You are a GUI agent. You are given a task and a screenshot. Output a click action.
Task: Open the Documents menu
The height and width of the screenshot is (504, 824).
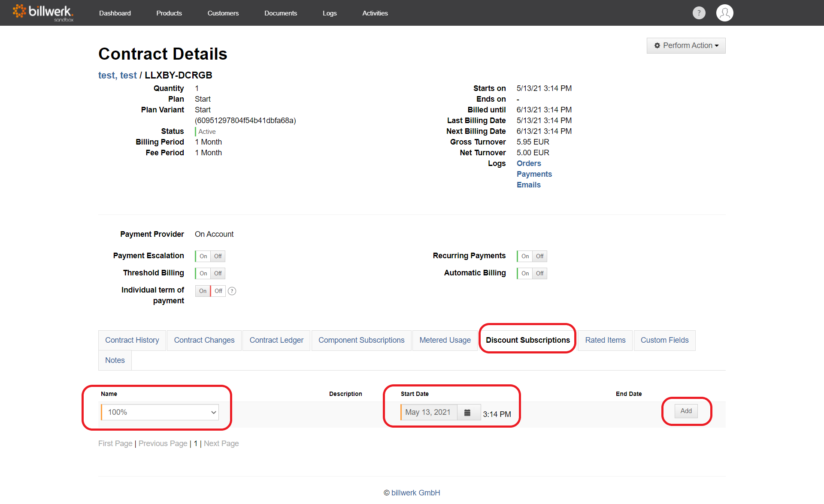[x=281, y=13]
